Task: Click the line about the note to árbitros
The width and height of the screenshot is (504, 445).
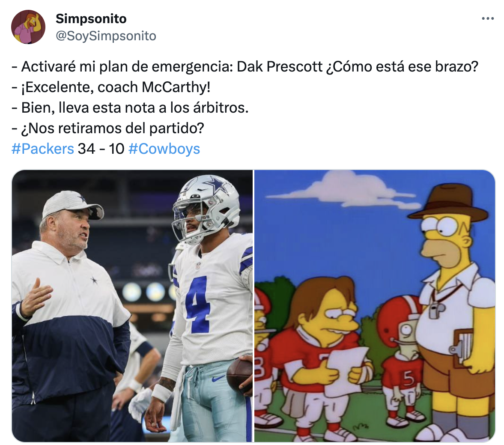Action: pyautogui.click(x=130, y=108)
